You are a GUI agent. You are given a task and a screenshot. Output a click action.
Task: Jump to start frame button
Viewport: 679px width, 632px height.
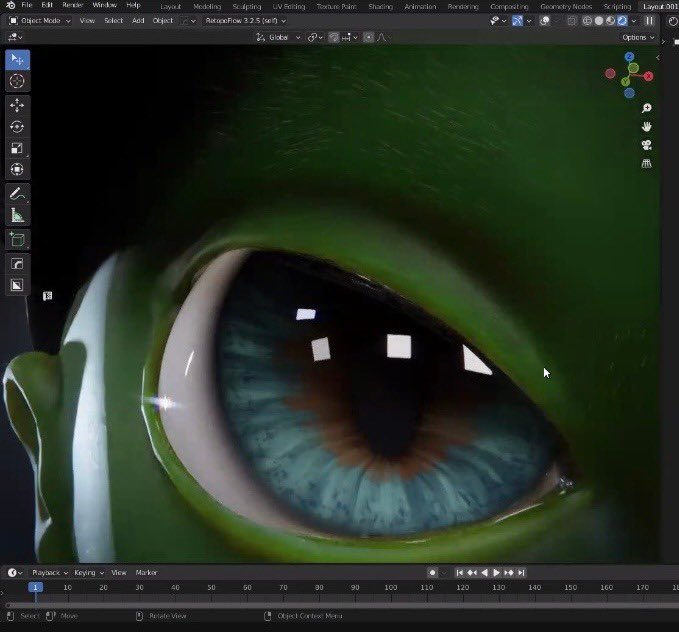pyautogui.click(x=459, y=573)
